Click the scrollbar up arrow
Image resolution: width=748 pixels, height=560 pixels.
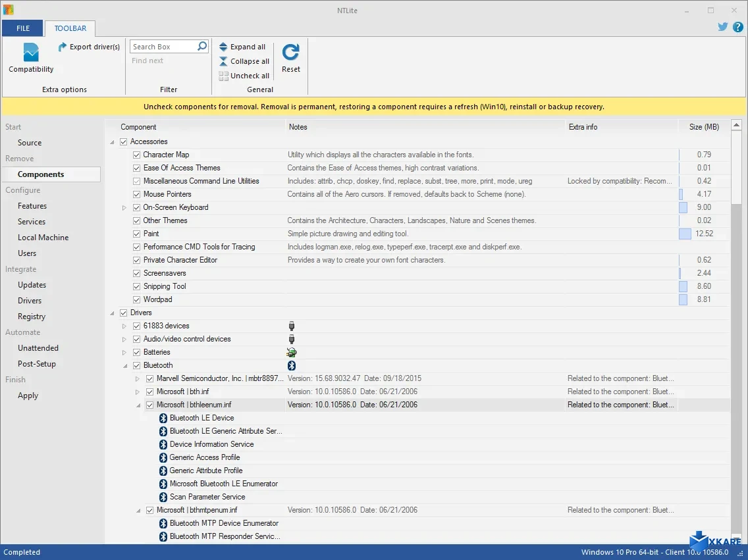click(x=736, y=125)
